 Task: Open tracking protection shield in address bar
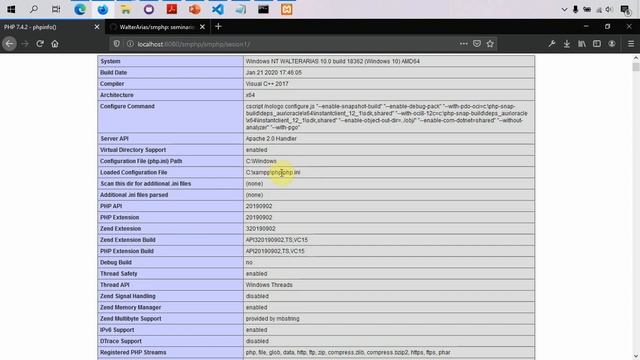[x=117, y=44]
